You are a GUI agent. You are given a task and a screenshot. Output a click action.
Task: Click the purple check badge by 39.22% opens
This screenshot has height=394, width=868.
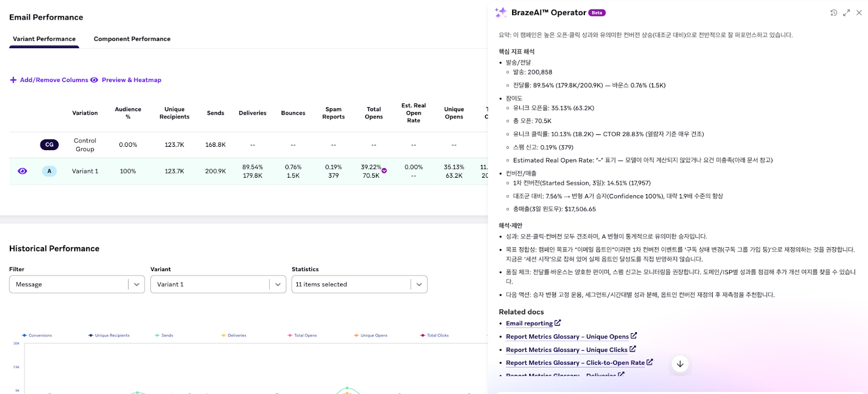pyautogui.click(x=384, y=171)
